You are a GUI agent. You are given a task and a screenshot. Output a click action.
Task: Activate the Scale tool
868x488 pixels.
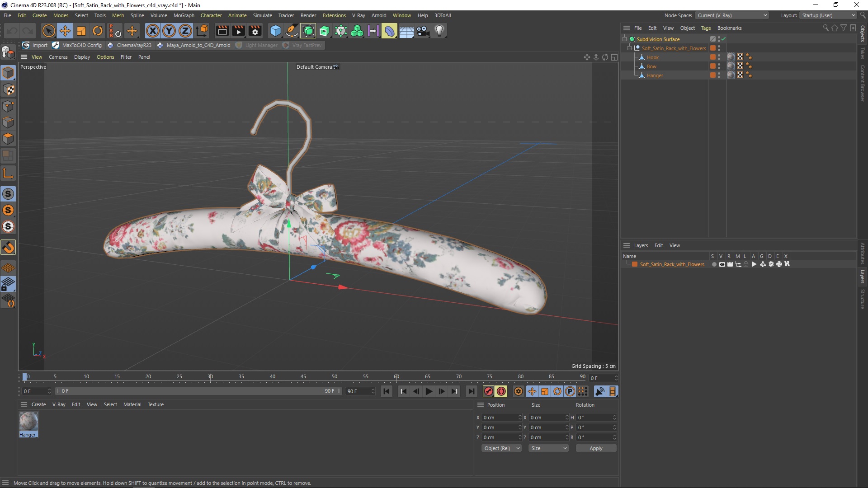tap(81, 31)
